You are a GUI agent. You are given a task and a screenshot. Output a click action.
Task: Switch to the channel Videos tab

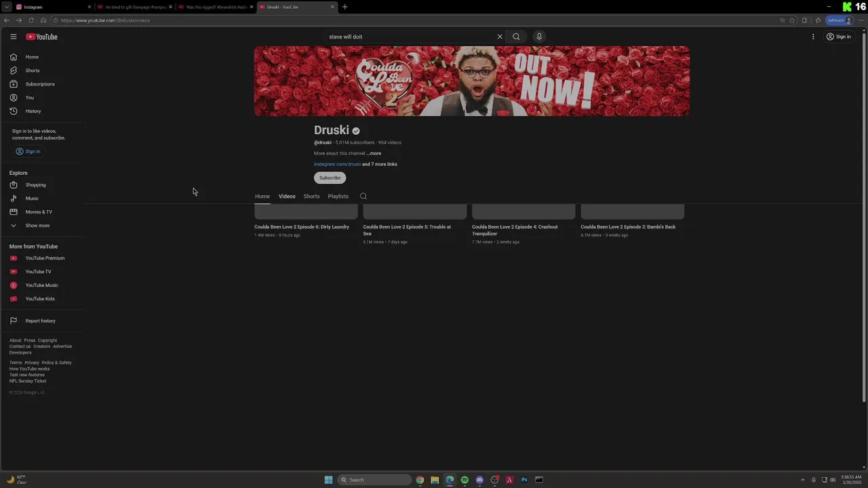click(287, 197)
